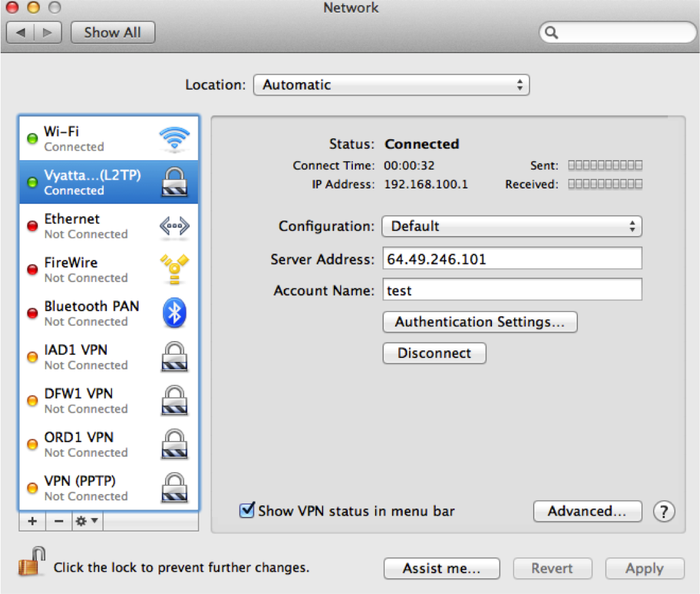Uncheck Show VPN status in menu bar
The width and height of the screenshot is (700, 594).
tap(247, 510)
